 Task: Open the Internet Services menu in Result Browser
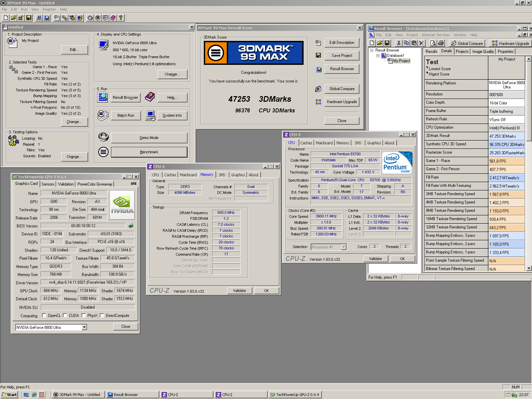[x=436, y=35]
